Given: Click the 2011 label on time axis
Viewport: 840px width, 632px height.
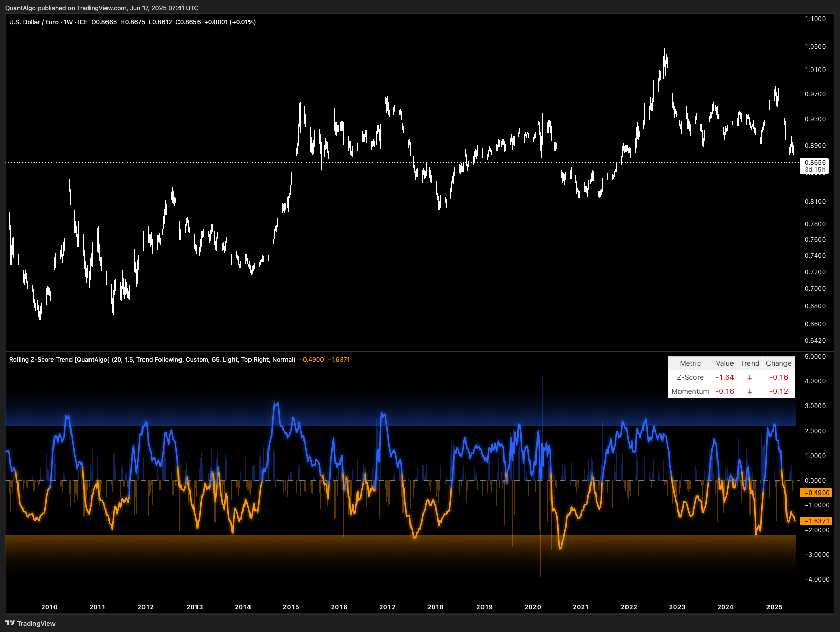Looking at the screenshot, I should tap(97, 607).
